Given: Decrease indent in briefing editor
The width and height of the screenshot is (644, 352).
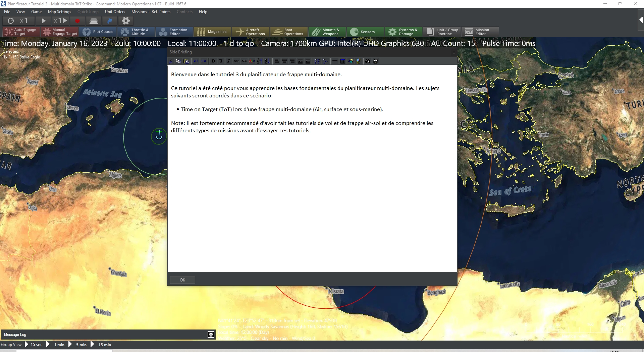Looking at the screenshot, I should [x=308, y=61].
